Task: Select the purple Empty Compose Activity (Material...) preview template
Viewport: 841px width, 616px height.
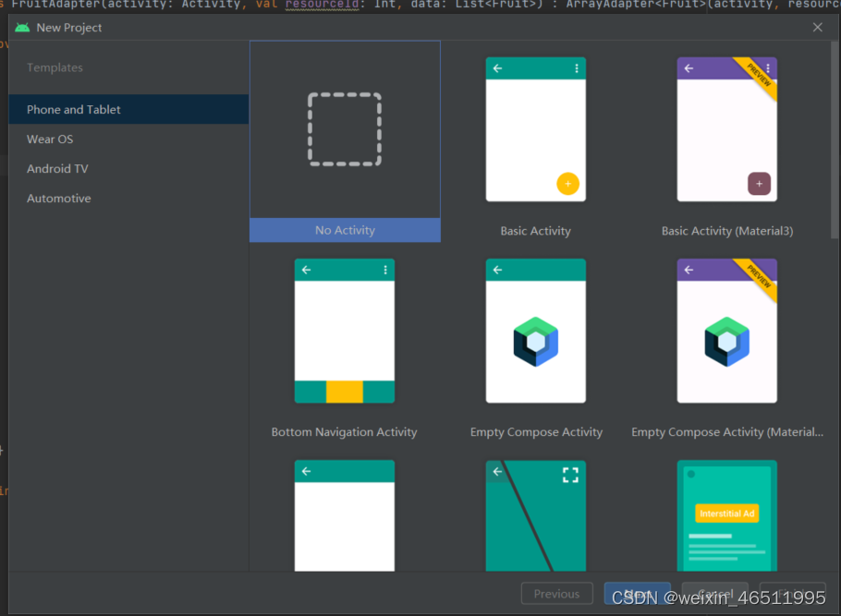Action: click(x=726, y=331)
